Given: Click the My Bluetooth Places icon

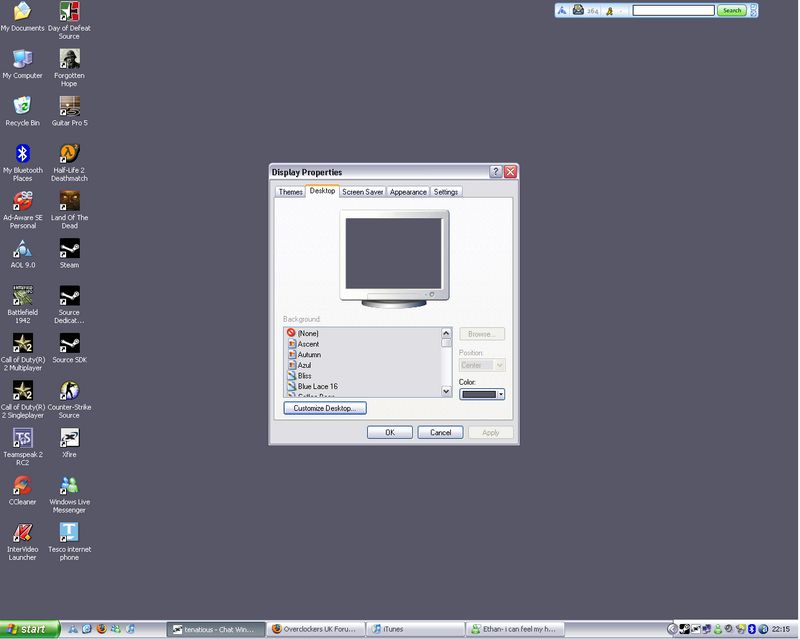Looking at the screenshot, I should click(22, 154).
